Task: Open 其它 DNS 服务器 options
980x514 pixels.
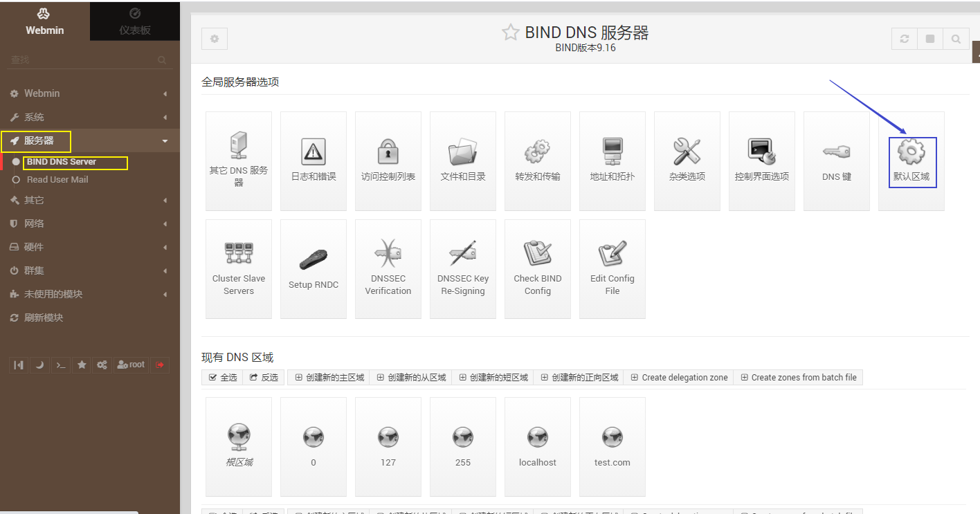Action: 239,161
